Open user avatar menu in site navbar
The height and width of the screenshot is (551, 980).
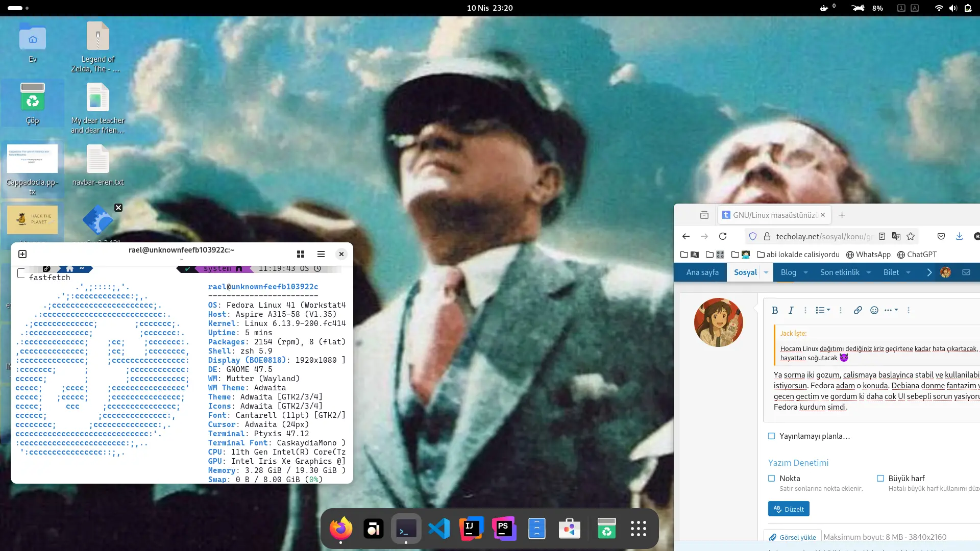(x=945, y=272)
